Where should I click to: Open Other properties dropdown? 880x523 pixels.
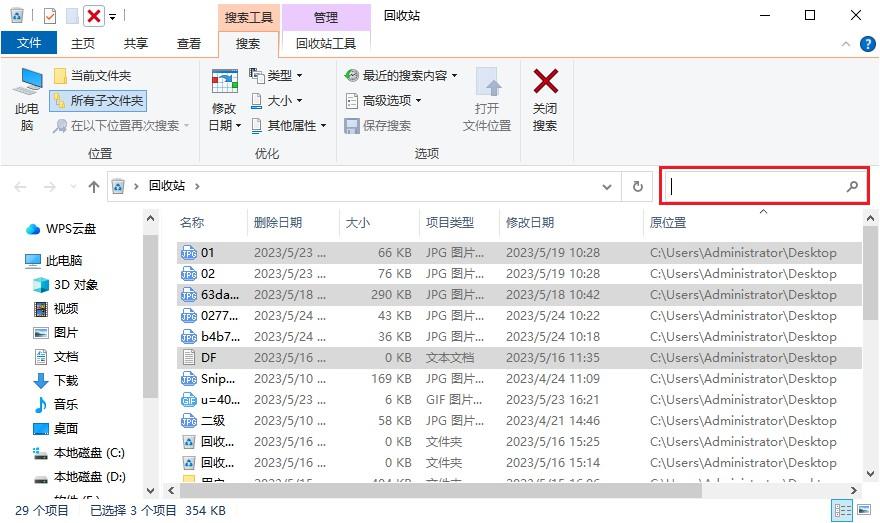288,125
